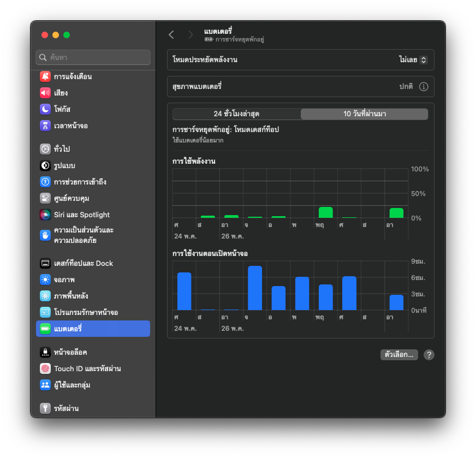Click the tallest blue screen-time bar
Viewport: 476px width, 458px height.
[255, 288]
